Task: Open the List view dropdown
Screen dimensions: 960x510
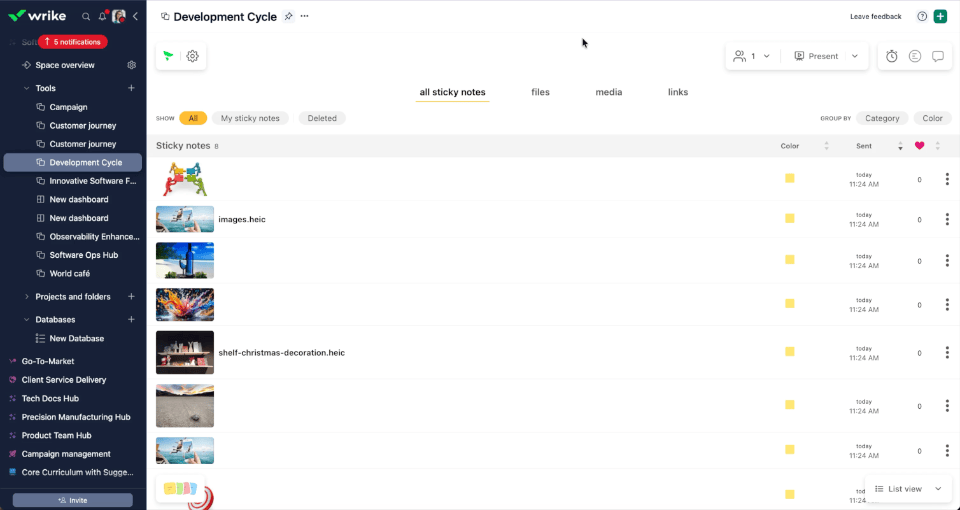Action: pyautogui.click(x=909, y=489)
